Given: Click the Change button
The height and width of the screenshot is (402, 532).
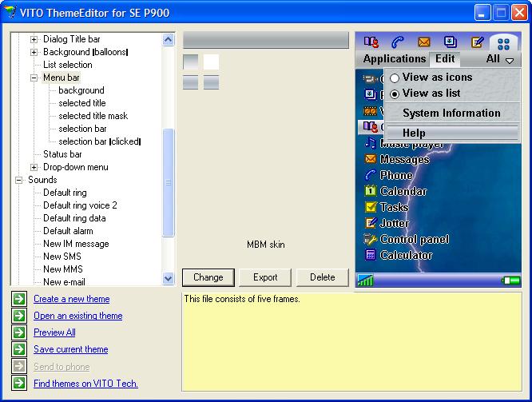Looking at the screenshot, I should pyautogui.click(x=208, y=277).
